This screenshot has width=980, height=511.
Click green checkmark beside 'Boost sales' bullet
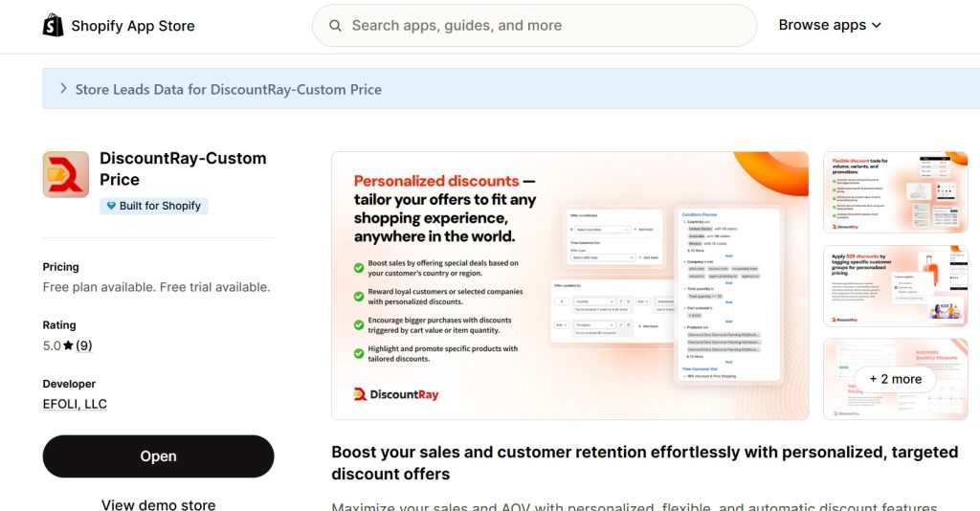point(359,269)
